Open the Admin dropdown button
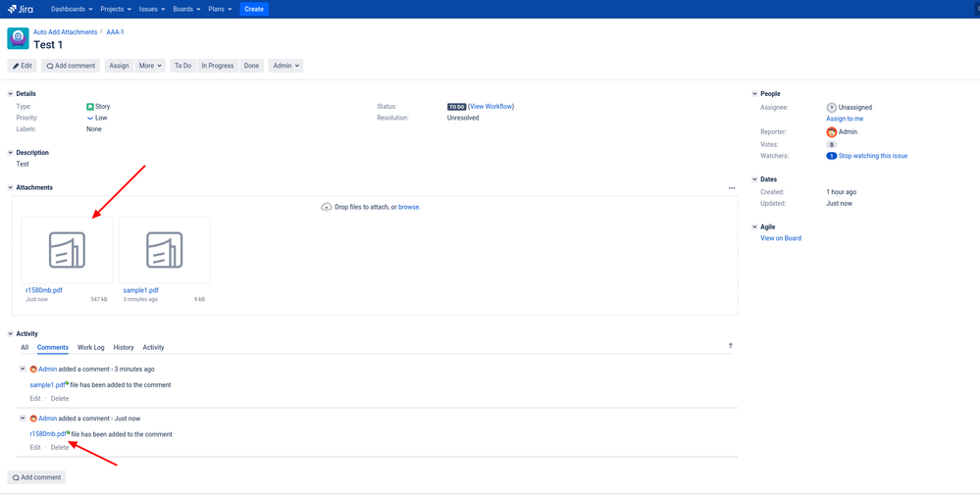Screen dimensions: 980x495 tap(285, 66)
